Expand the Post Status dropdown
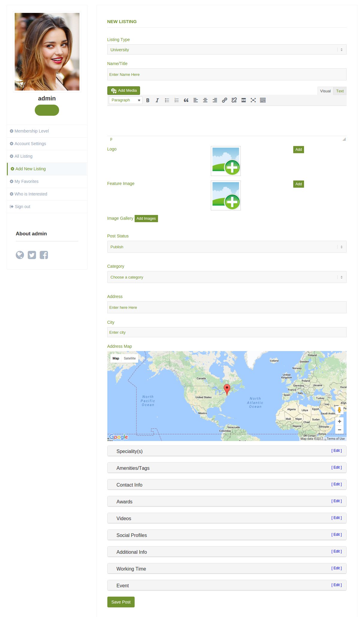This screenshot has height=617, width=364. (x=227, y=247)
